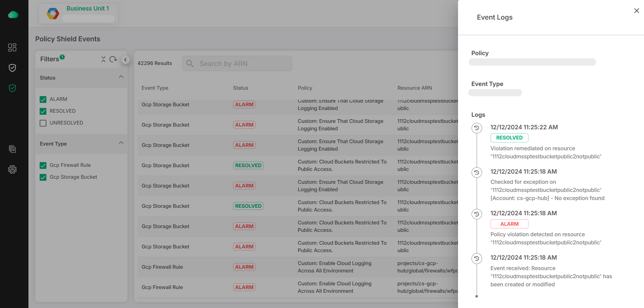Click the Policy column header
Screen dimensions: 644x308
point(305,88)
